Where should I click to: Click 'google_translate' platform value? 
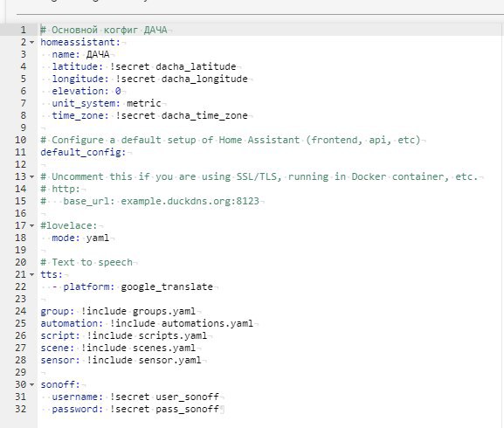point(167,286)
